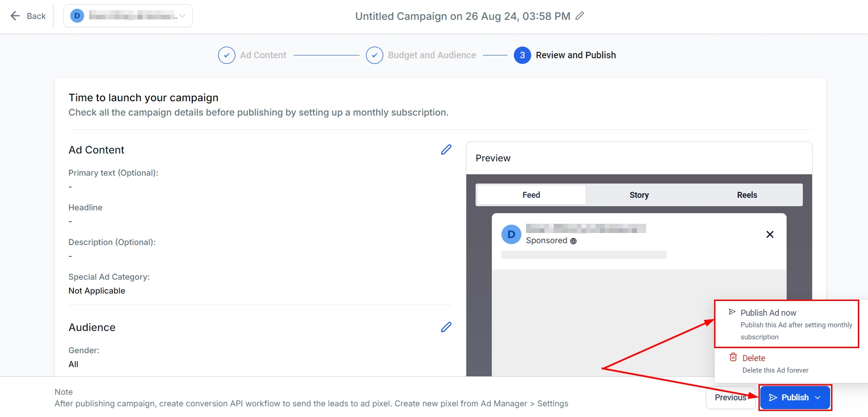Edit campaign name with pencil icon
This screenshot has height=417, width=868.
point(580,16)
